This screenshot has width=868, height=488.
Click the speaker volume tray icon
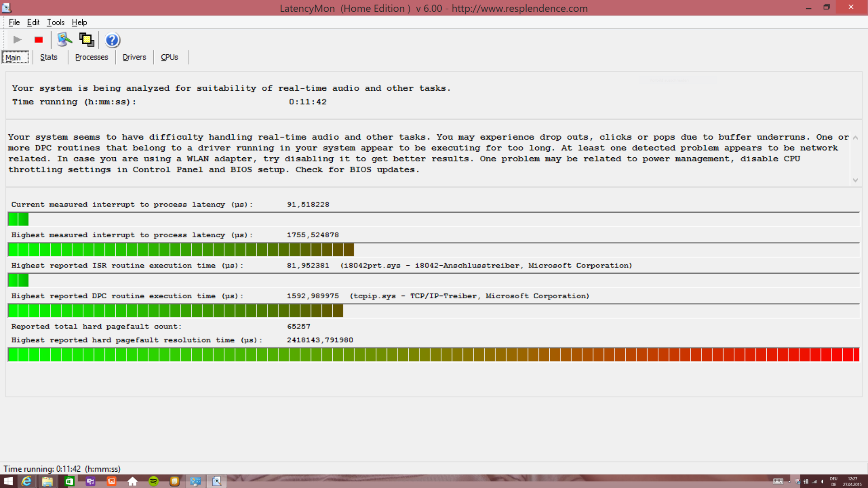point(822,482)
